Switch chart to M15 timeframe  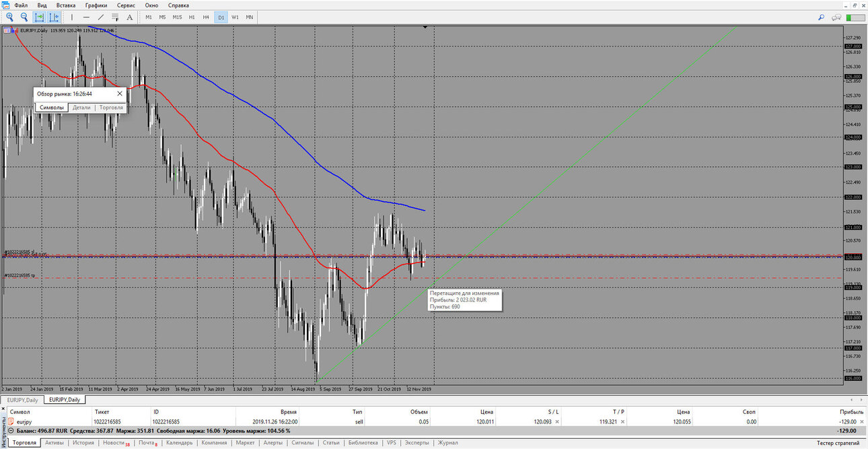[x=177, y=17]
